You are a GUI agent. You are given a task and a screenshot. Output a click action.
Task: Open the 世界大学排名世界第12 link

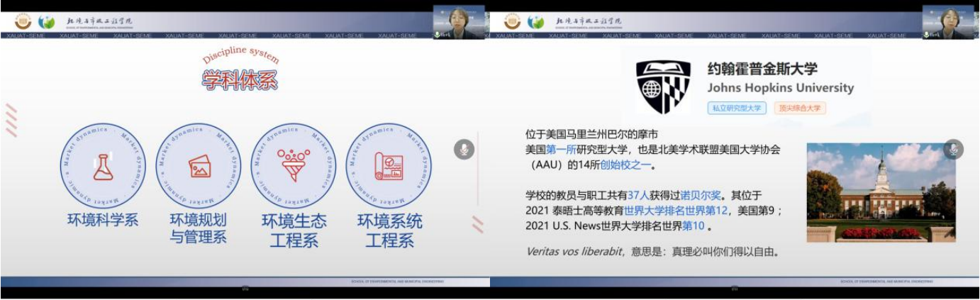pyautogui.click(x=676, y=211)
